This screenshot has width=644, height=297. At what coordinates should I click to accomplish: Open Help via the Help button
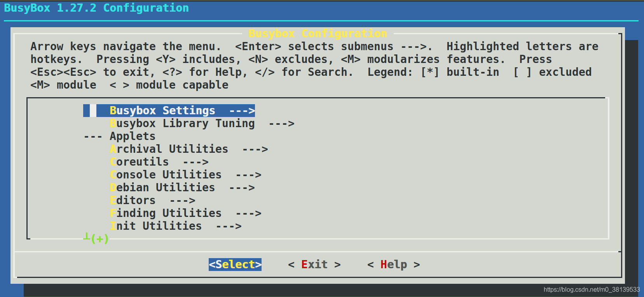coord(394,265)
